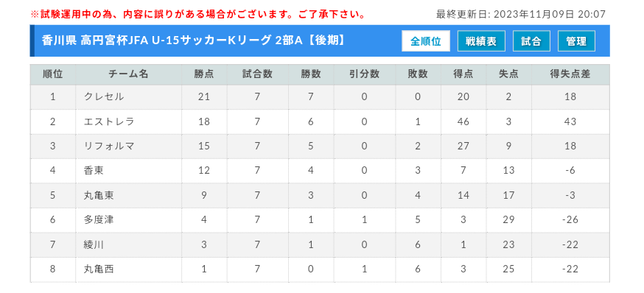Image resolution: width=644 pixels, height=293 pixels.
Task: Click the 得失点差 column header
Action: (x=570, y=74)
